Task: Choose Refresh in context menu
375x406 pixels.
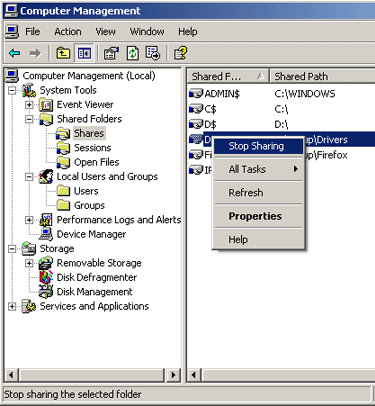Action: click(258, 193)
